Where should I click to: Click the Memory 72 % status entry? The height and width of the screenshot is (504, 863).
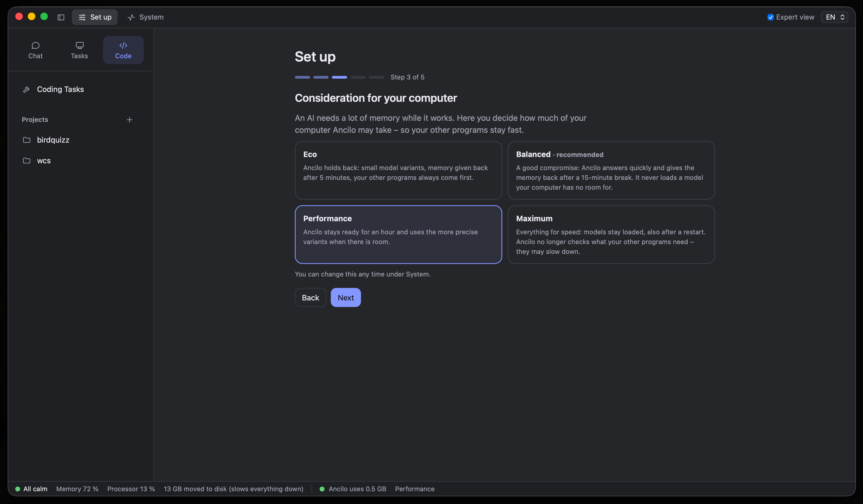[x=77, y=489]
